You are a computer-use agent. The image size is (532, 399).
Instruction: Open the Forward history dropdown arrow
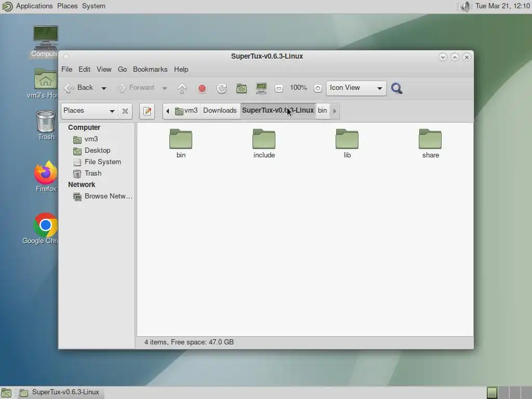[165, 88]
